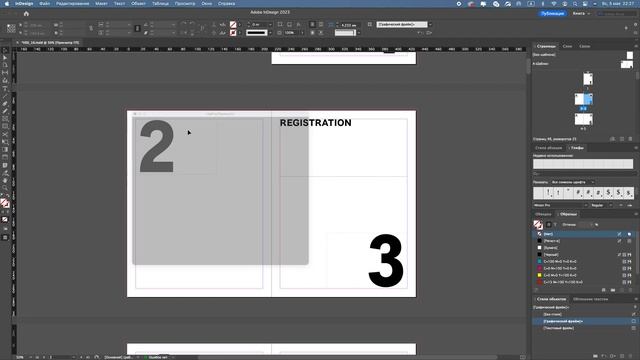This screenshot has width=640, height=360.
Task: Click the reference point locator grid
Action: click(11, 29)
